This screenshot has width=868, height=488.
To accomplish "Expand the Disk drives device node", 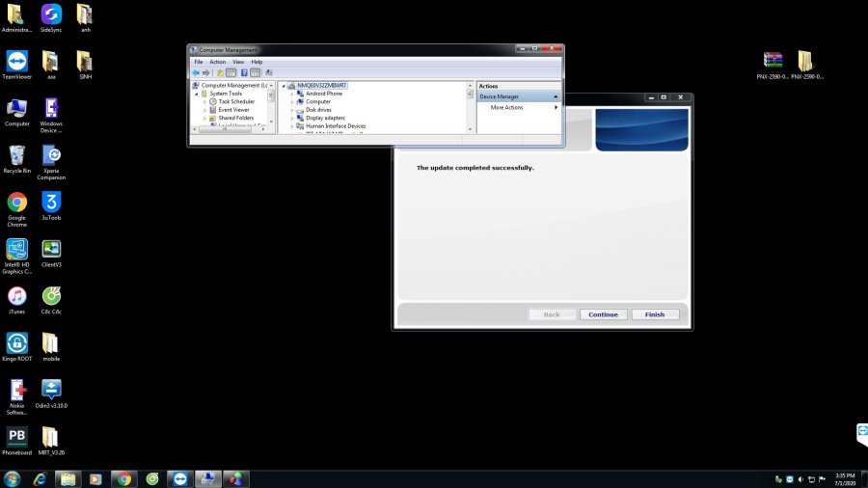I will coord(292,110).
